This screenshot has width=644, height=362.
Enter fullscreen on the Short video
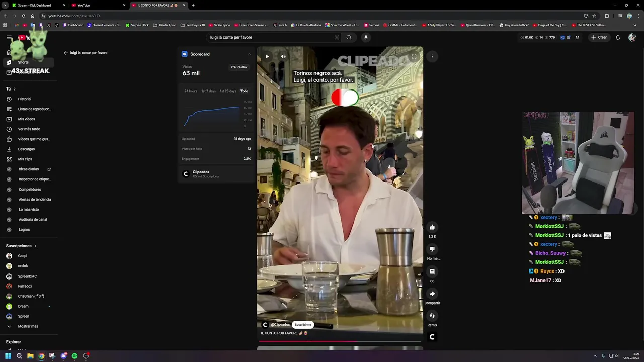[414, 56]
